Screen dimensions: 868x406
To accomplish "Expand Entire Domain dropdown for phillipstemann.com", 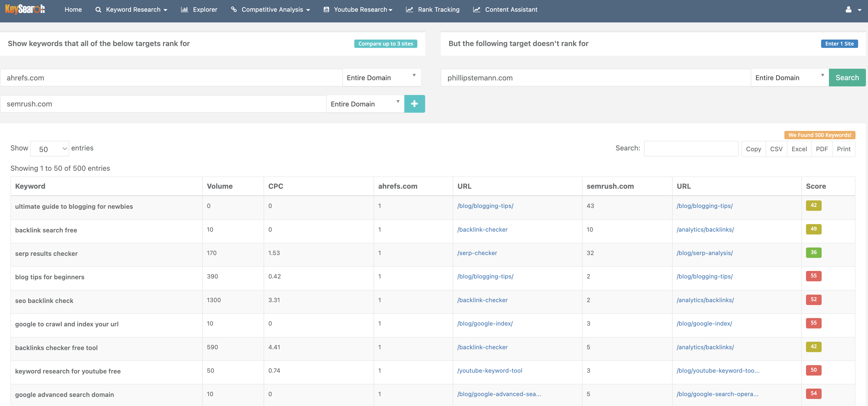I will 790,78.
